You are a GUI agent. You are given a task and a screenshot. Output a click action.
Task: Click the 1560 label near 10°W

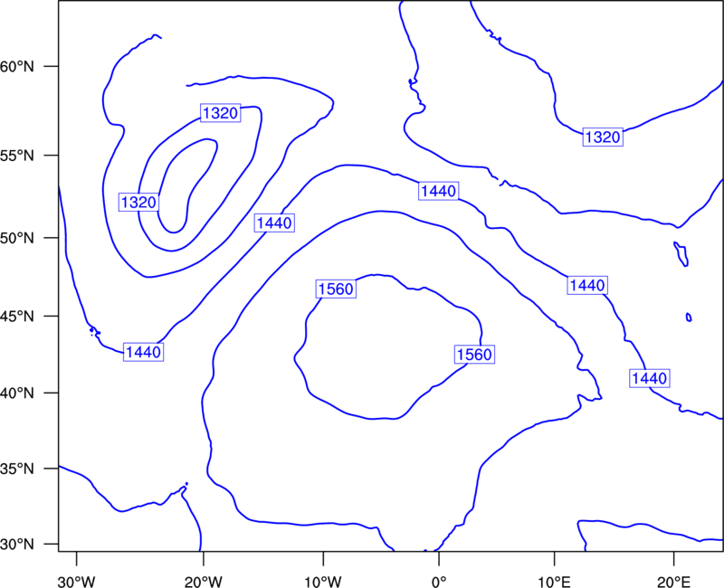(336, 289)
